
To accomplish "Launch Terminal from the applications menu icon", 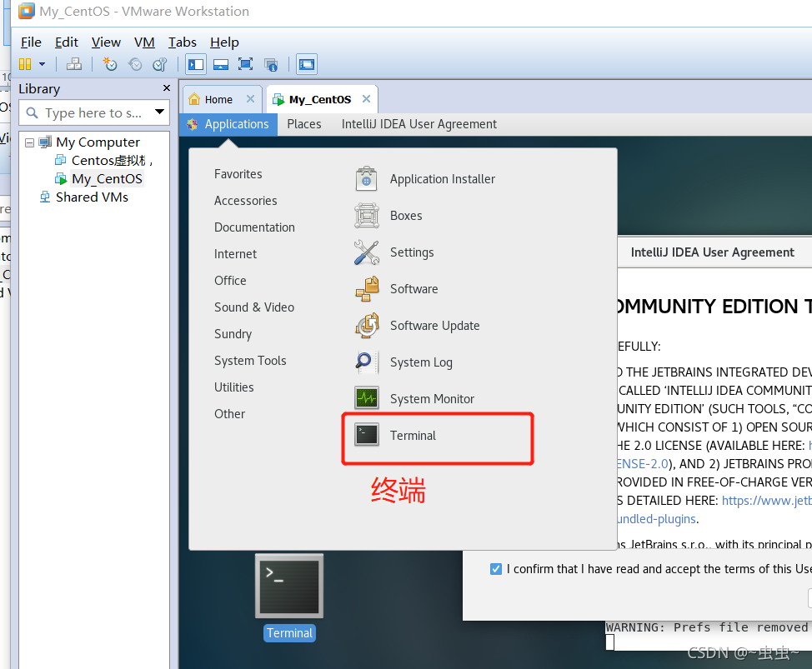I will (366, 435).
